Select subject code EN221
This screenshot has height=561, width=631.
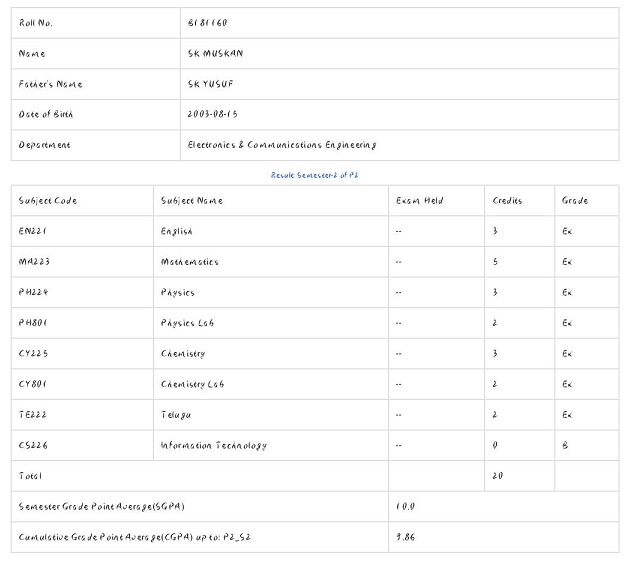pos(33,231)
